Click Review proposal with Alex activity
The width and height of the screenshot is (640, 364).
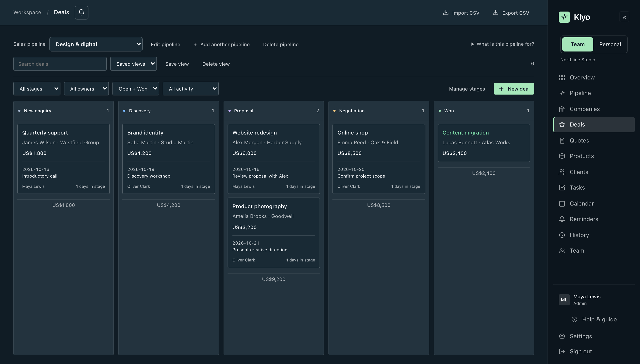point(260,176)
